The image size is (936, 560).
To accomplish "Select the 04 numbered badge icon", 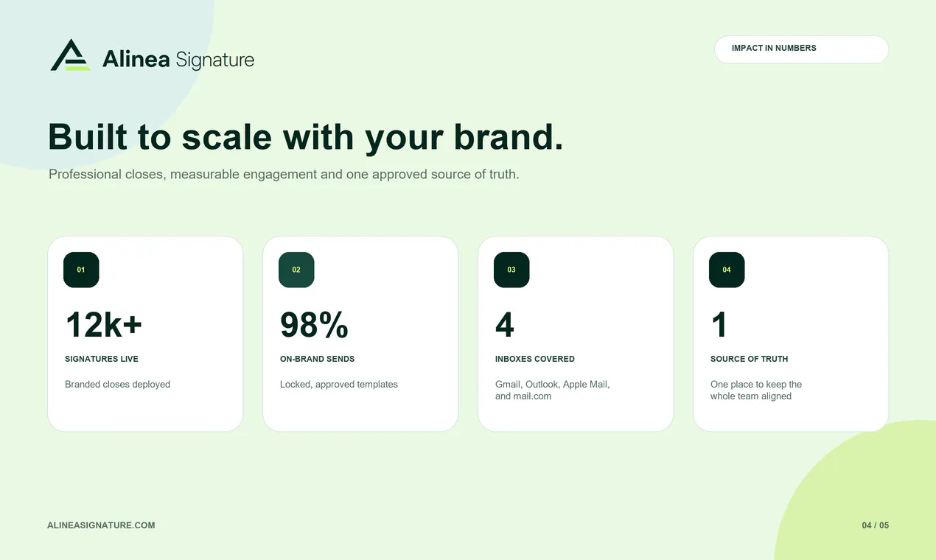I will 727,270.
